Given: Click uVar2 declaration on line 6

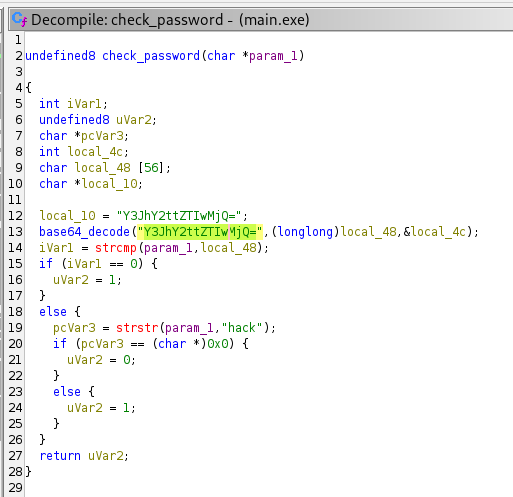Looking at the screenshot, I should 134,120.
